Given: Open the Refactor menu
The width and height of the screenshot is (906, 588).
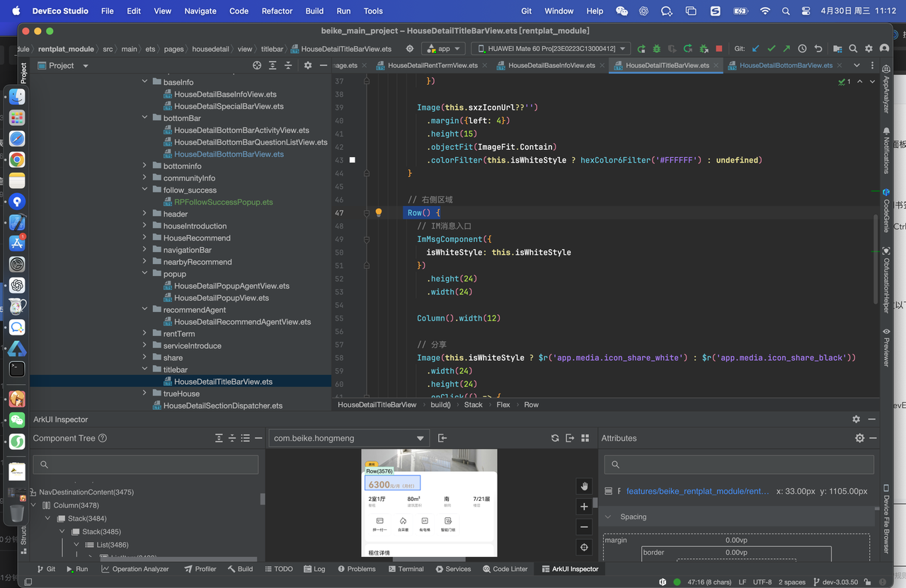Looking at the screenshot, I should coord(277,11).
